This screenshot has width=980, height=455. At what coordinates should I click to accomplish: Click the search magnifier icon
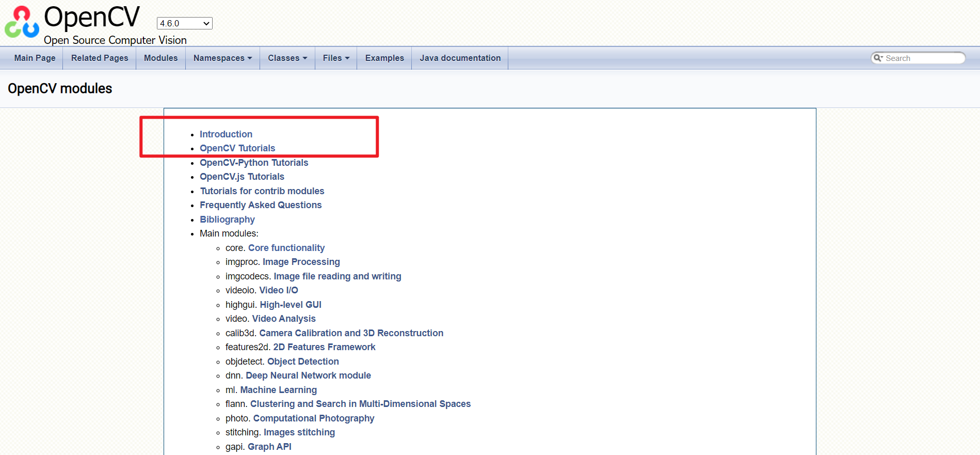[x=877, y=58]
